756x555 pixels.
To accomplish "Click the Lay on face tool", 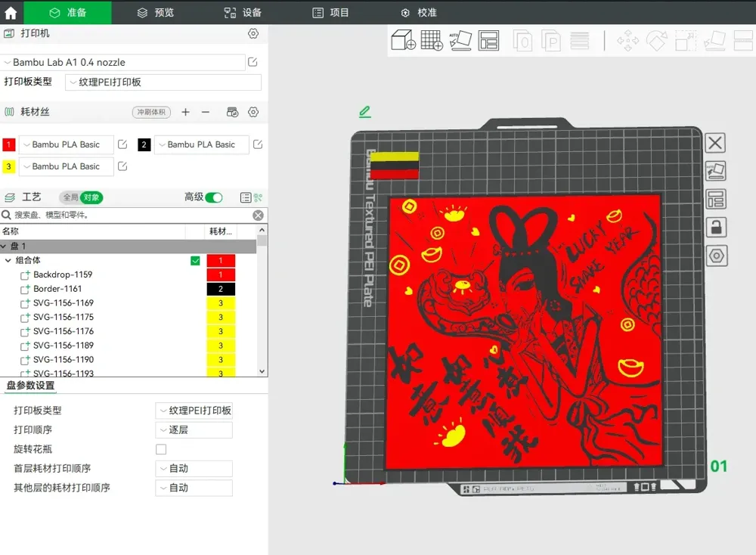I will (714, 41).
